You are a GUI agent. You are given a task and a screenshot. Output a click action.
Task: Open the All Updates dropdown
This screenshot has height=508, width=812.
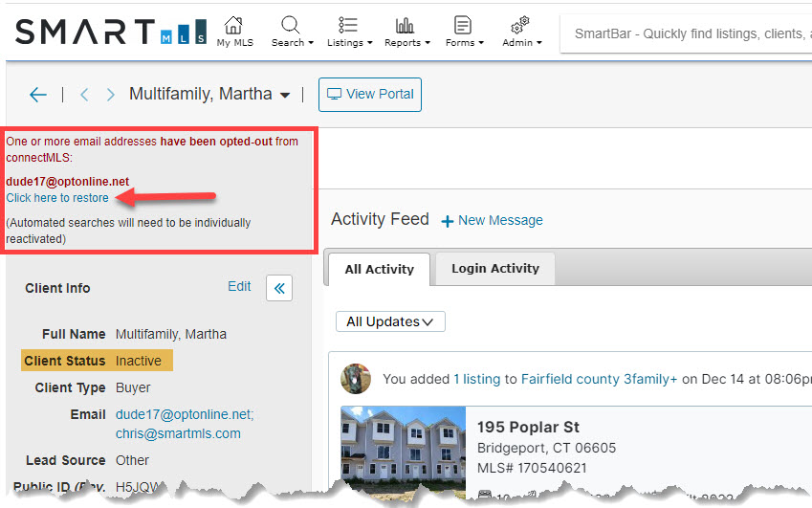(x=390, y=321)
